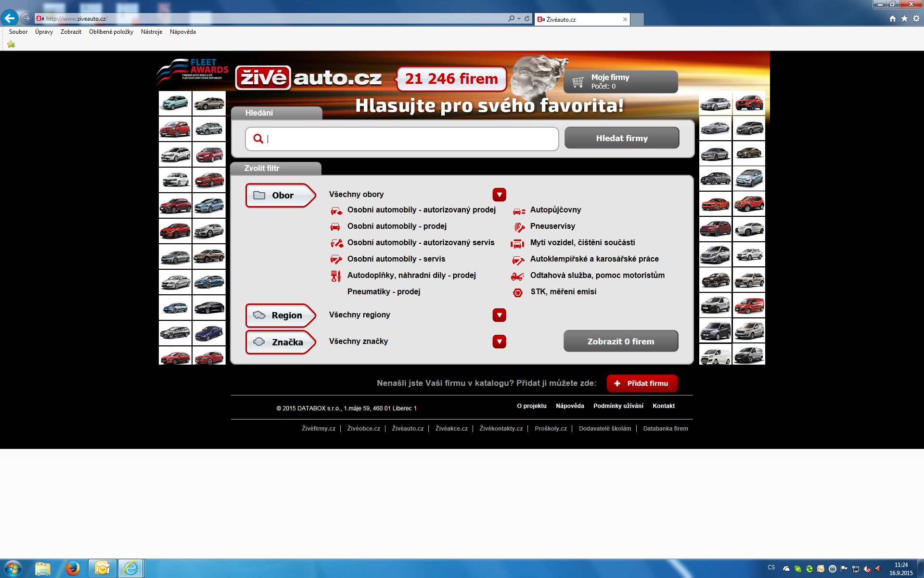924x578 pixels.
Task: Click the red magnifier icon in search box
Action: (258, 139)
